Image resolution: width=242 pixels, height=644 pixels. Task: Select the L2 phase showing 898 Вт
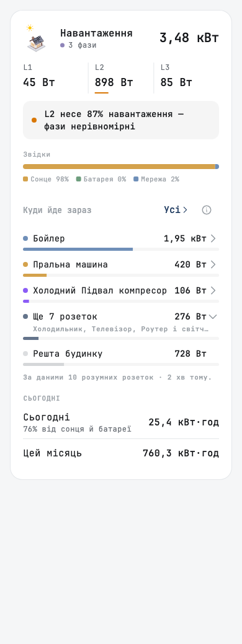click(x=121, y=77)
